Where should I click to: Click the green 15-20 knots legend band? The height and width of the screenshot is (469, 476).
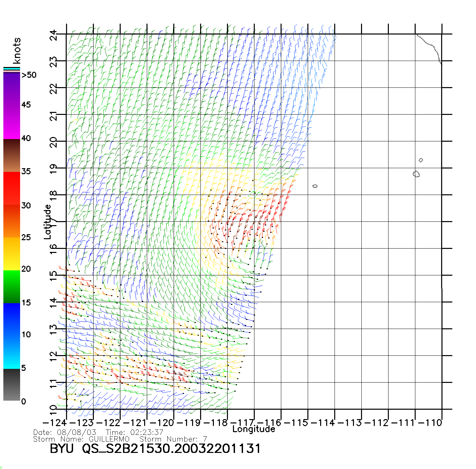[11, 286]
